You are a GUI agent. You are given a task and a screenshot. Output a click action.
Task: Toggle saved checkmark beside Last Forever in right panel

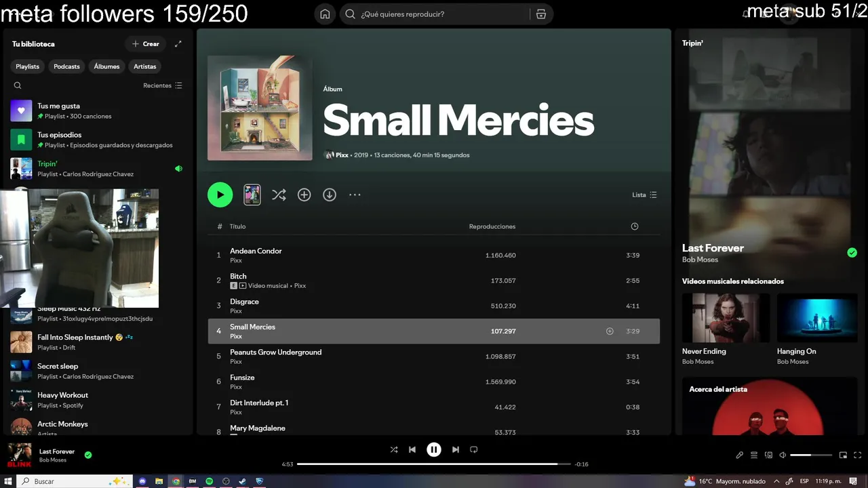(x=852, y=253)
